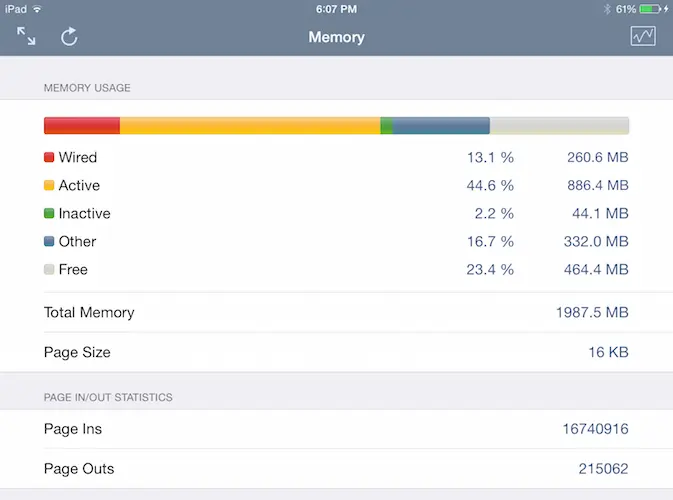
Task: Tap the red Wired segment of usage bar
Action: point(81,126)
